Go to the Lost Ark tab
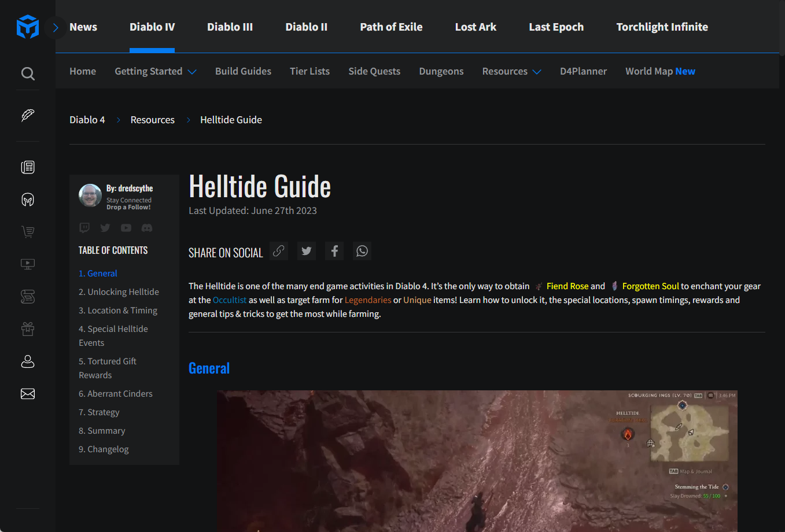 point(476,27)
